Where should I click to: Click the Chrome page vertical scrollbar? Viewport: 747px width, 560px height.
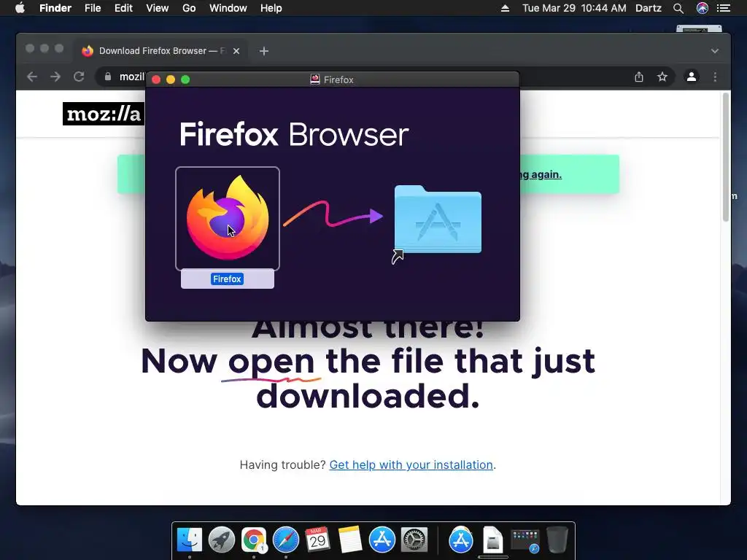[x=726, y=157]
